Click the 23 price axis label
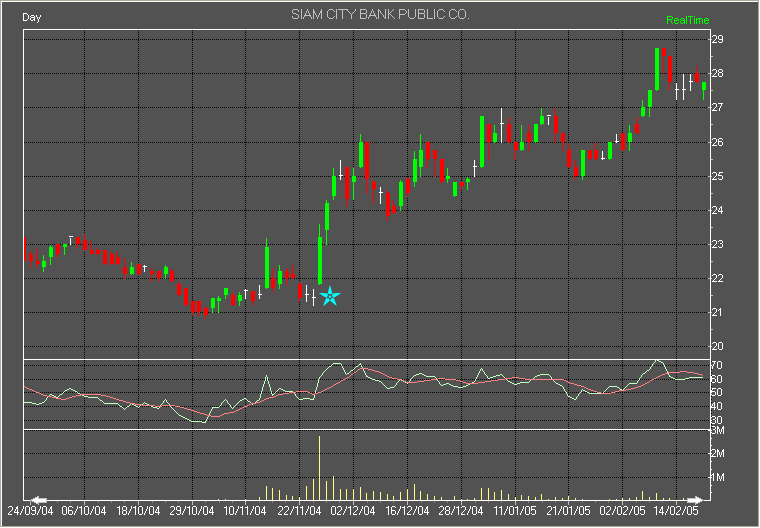760x528 pixels. tap(717, 244)
